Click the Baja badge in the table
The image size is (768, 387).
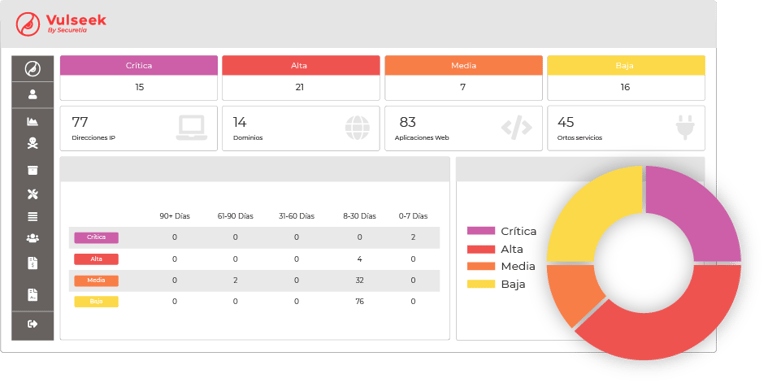(96, 302)
